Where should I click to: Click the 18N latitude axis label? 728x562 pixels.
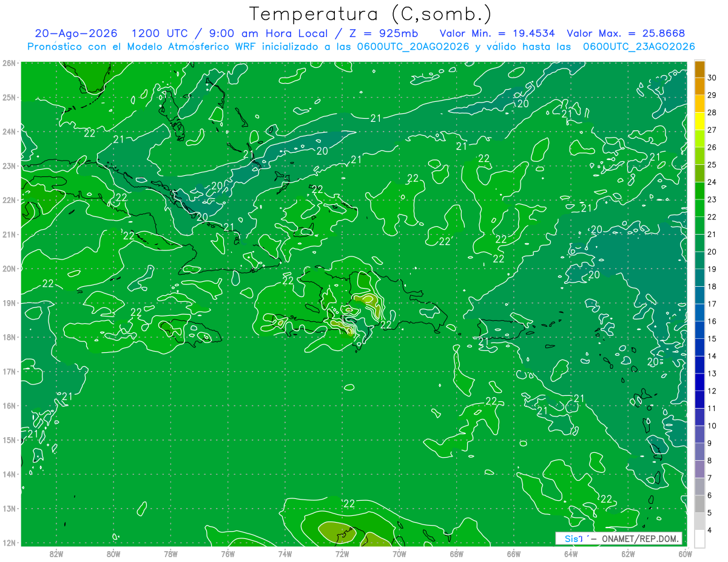(x=9, y=337)
